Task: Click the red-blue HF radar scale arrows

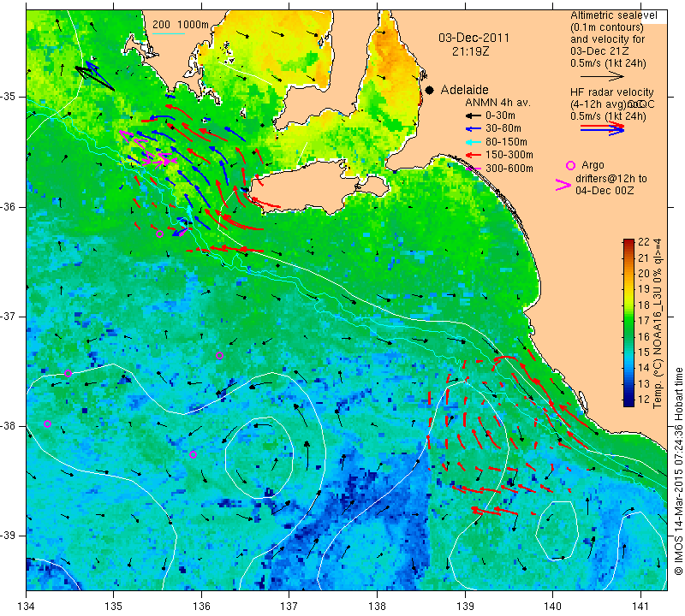Action: [603, 128]
